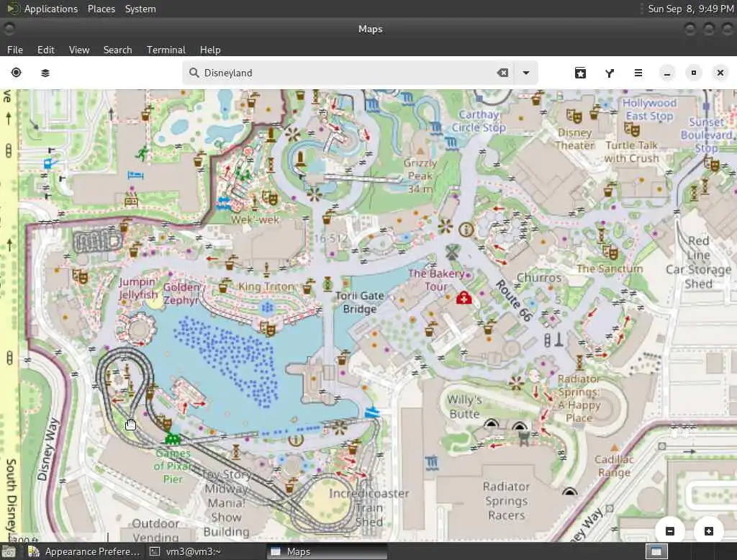Screen dimensions: 737x560
Task: Click the Cadillac Range label
Action: [614, 466]
